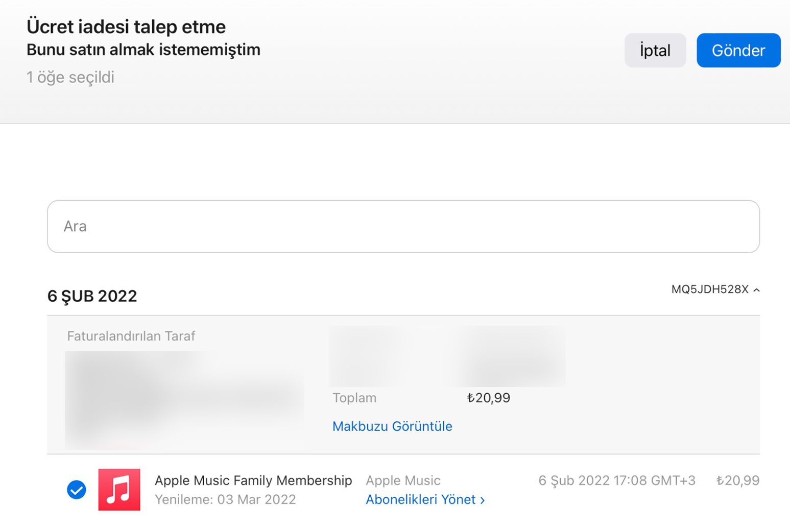
Task: Click the '1 öğe seçildi' status text
Action: [70, 77]
